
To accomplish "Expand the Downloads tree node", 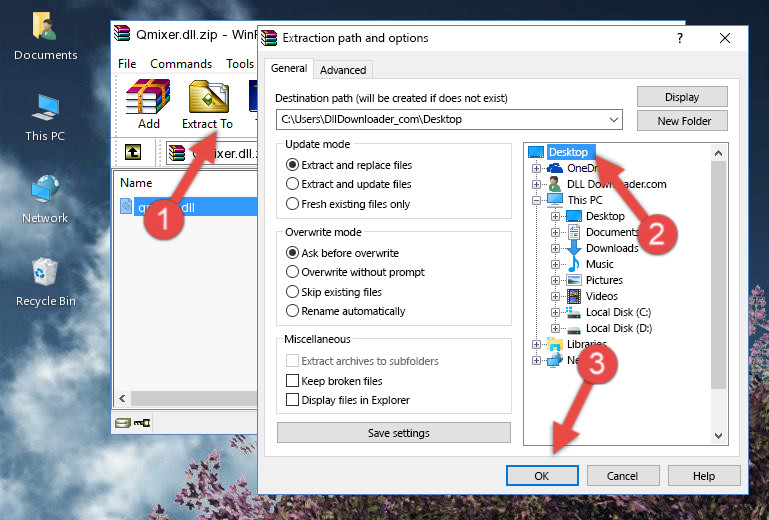I will pyautogui.click(x=555, y=248).
